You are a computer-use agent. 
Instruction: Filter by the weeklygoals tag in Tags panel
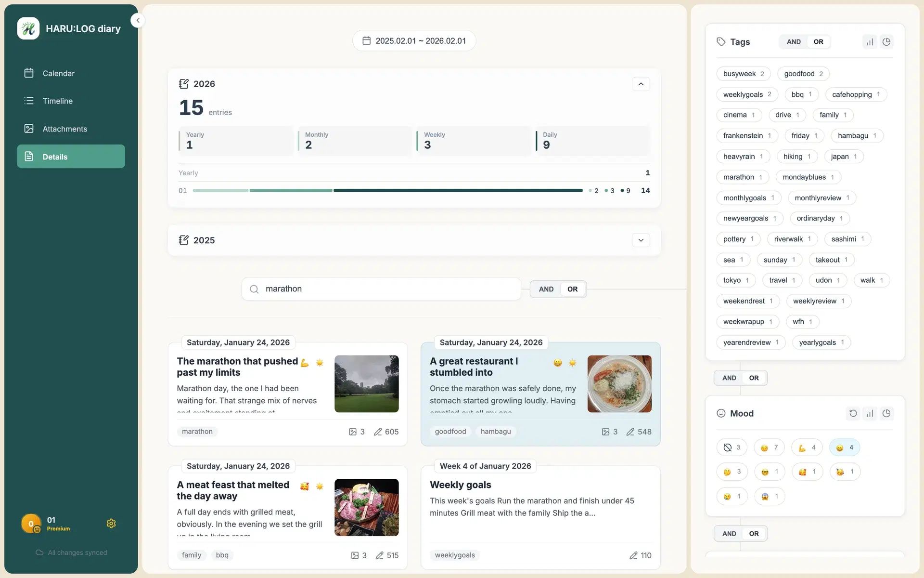747,94
